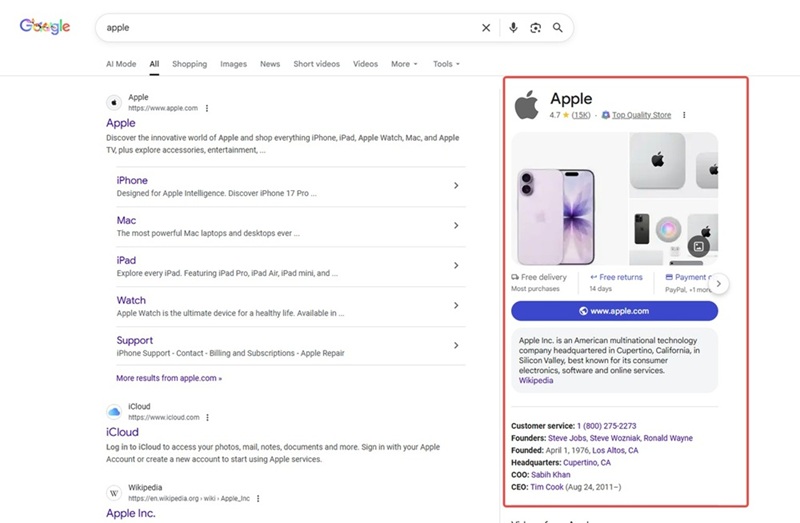The image size is (800, 523).
Task: Switch to Images tab
Action: click(x=233, y=64)
